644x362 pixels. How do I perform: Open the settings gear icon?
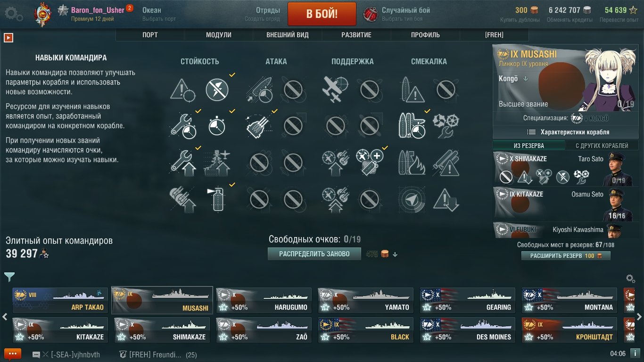point(13,14)
